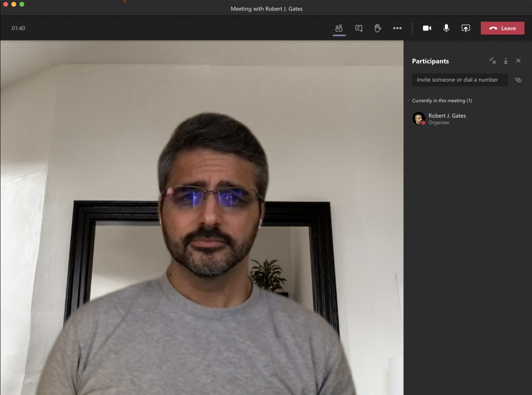The width and height of the screenshot is (532, 395).
Task: Share your screen content
Action: (466, 28)
